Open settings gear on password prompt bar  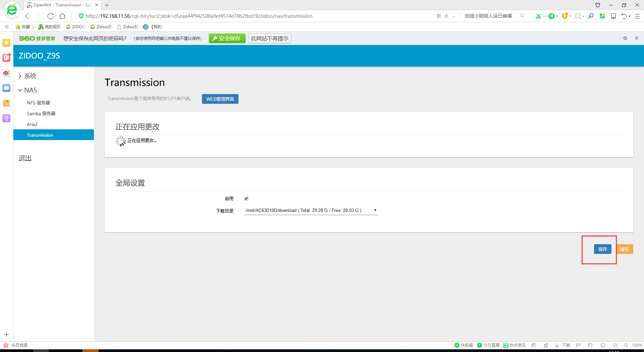coord(625,38)
